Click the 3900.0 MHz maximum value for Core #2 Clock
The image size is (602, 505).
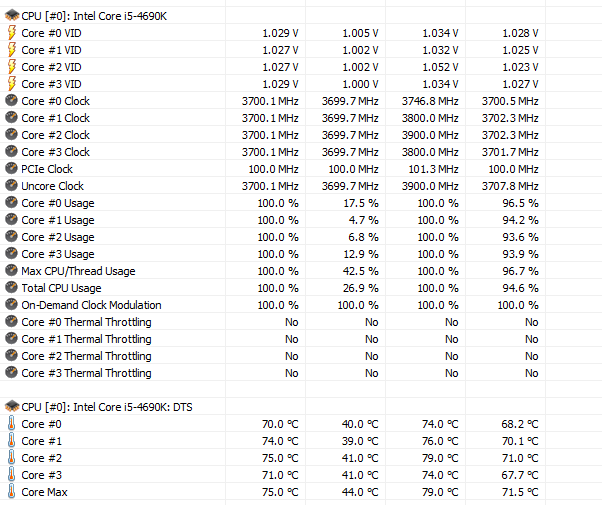tap(430, 135)
